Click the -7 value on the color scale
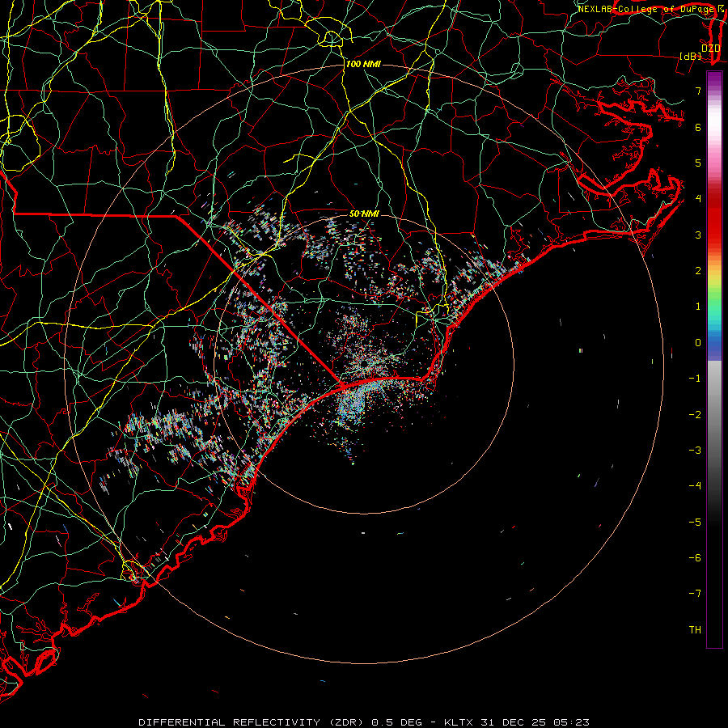 (695, 594)
